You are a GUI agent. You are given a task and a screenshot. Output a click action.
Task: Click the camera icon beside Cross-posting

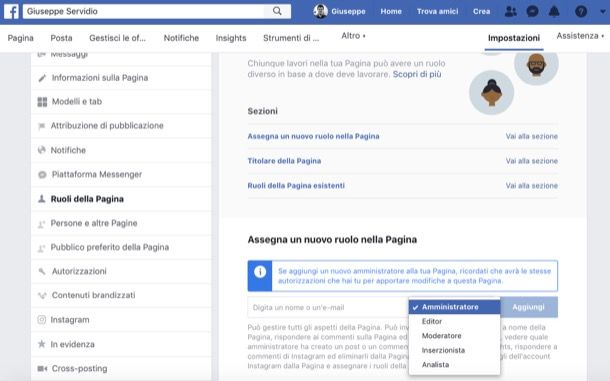click(x=42, y=368)
